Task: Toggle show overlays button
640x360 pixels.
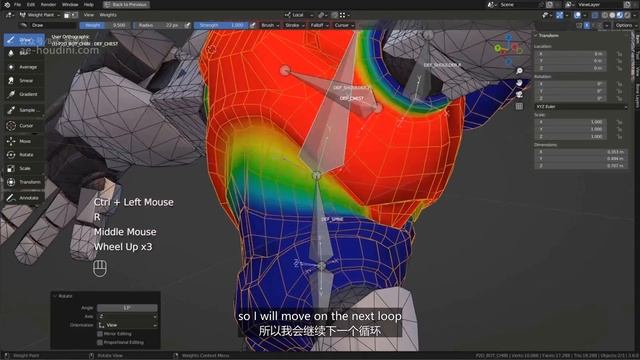Action: click(x=577, y=15)
